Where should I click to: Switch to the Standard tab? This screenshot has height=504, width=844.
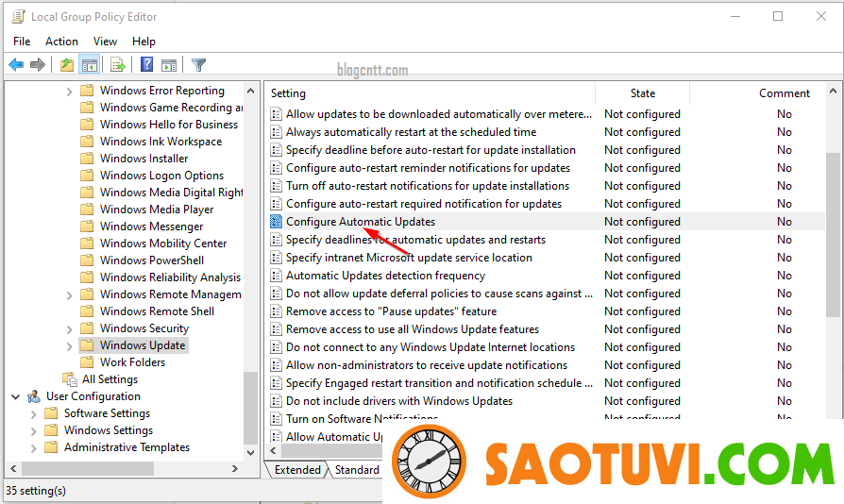(x=357, y=469)
